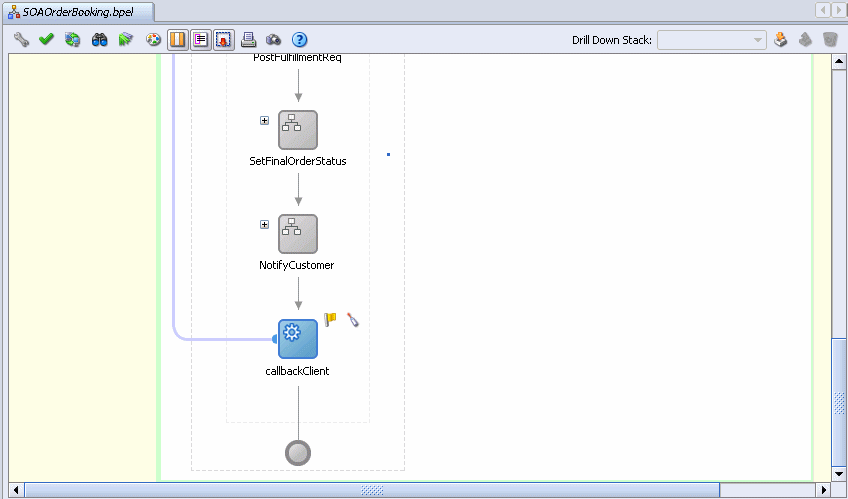Select the SOAOrderBooking.bpel tab
This screenshot has width=848, height=499.
tap(78, 12)
